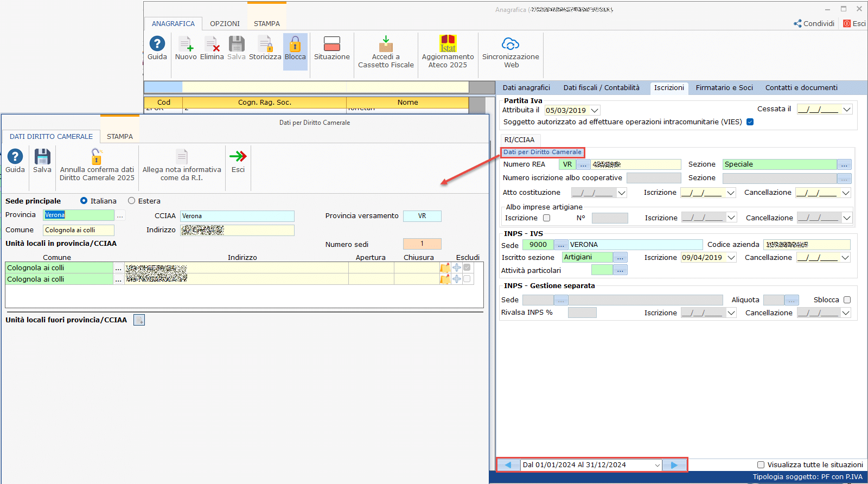The image size is (868, 484).
Task: Open INPS IVS Iscrizione date dropdown
Action: (x=731, y=258)
